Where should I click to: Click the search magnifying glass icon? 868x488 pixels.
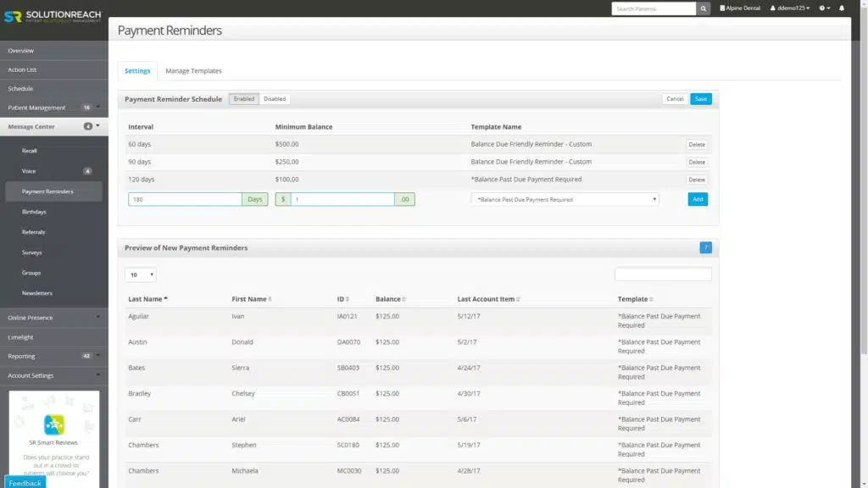pyautogui.click(x=704, y=8)
